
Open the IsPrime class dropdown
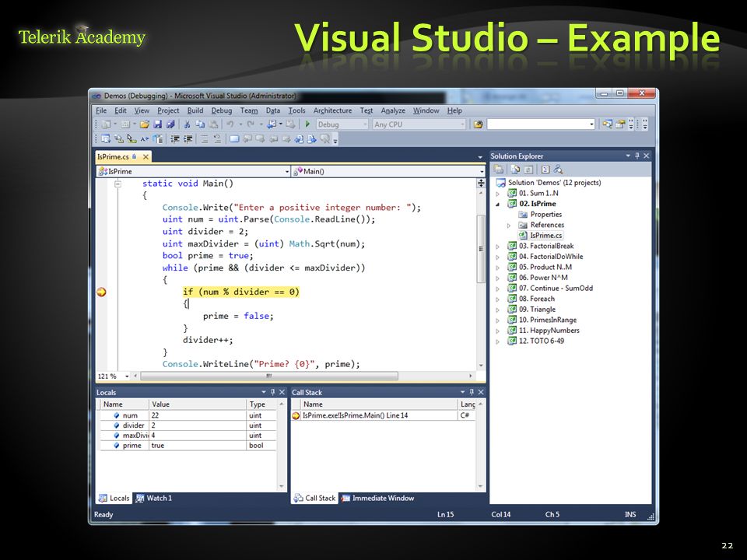pos(287,171)
